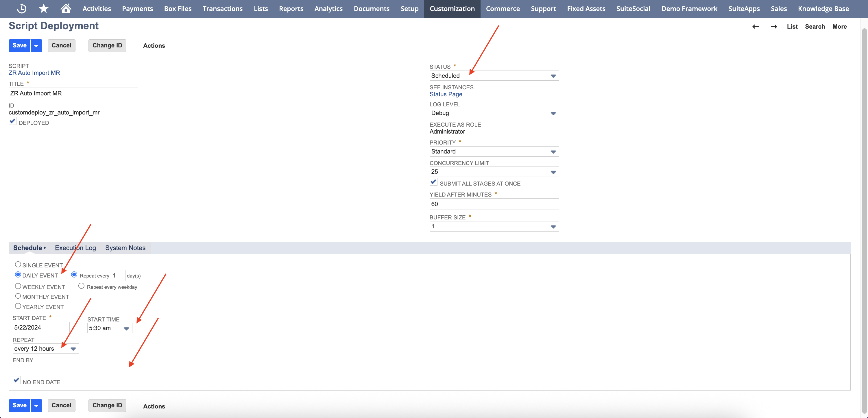Open the Fixed Assets menu
Screen dimensions: 868x418
coord(586,9)
